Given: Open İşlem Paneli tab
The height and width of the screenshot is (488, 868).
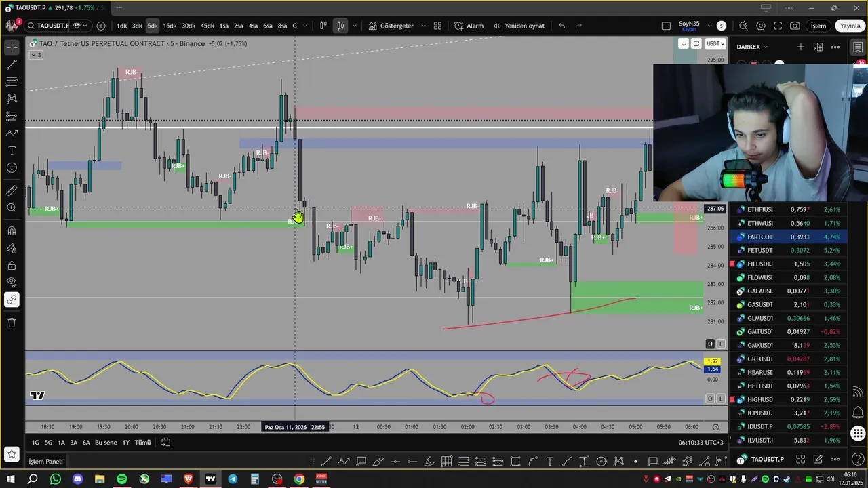Looking at the screenshot, I should [x=45, y=462].
